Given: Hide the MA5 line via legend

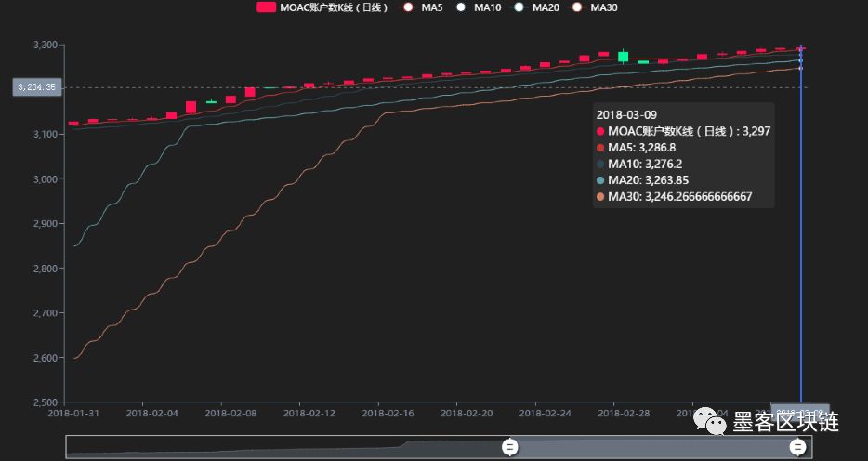Looking at the screenshot, I should pyautogui.click(x=407, y=7).
